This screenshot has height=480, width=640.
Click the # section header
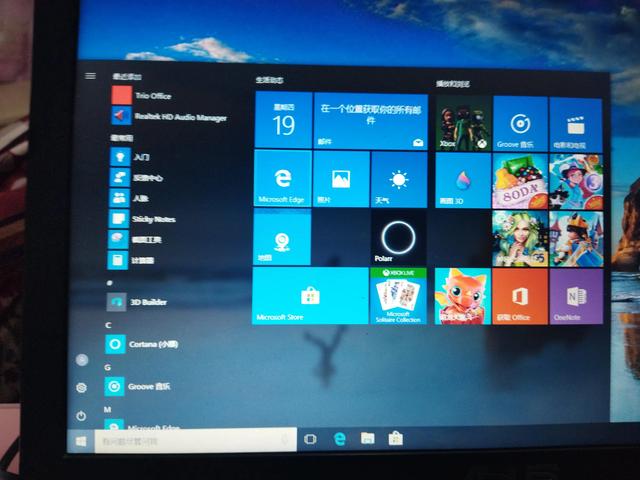[109, 282]
